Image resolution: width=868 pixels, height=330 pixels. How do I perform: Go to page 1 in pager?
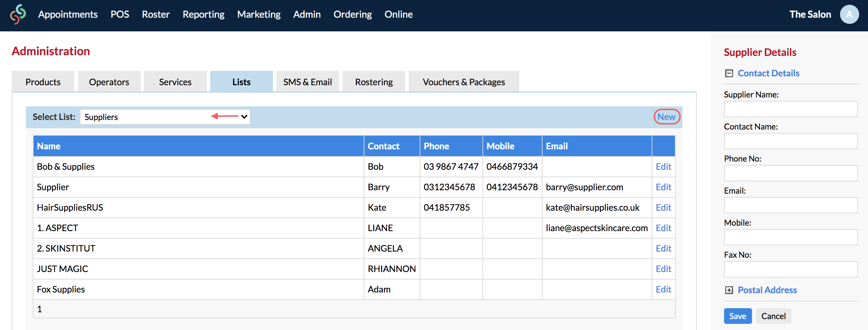[40, 309]
